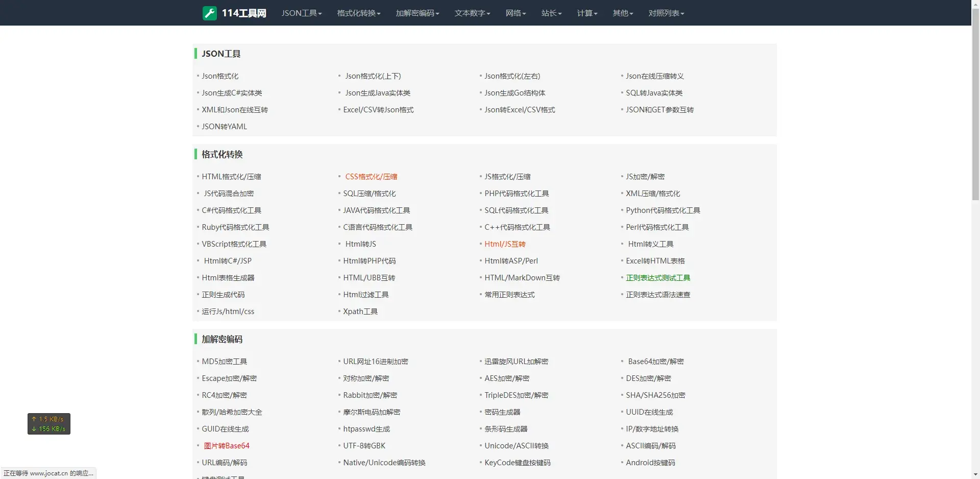Click the 114工具网 wrench logo icon
980x479 pixels.
pos(209,13)
